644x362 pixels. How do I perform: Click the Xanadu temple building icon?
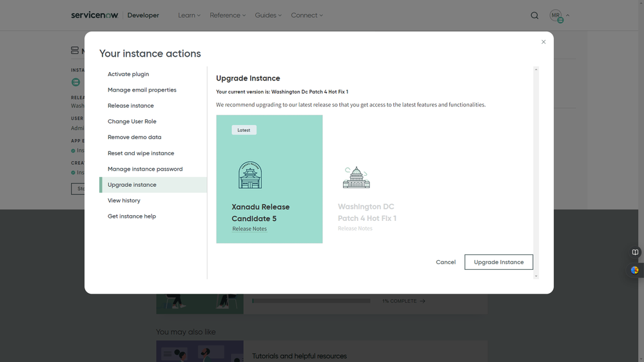[x=250, y=175]
